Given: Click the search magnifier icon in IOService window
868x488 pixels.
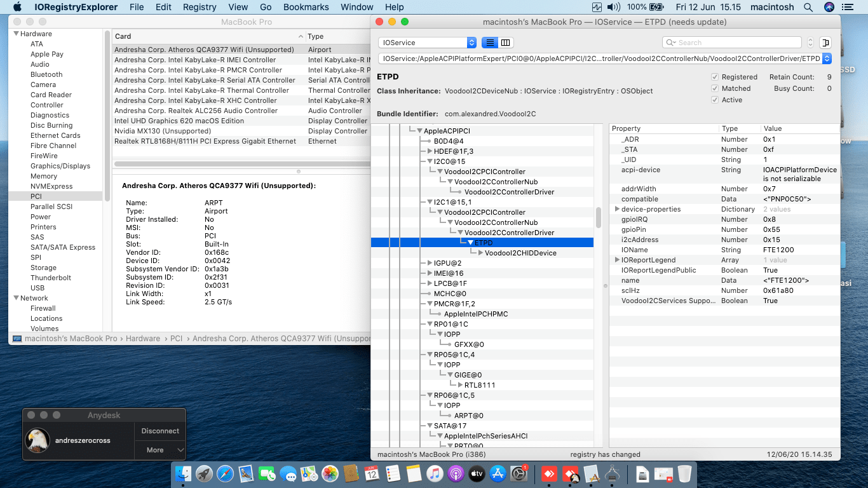Looking at the screenshot, I should coord(670,43).
